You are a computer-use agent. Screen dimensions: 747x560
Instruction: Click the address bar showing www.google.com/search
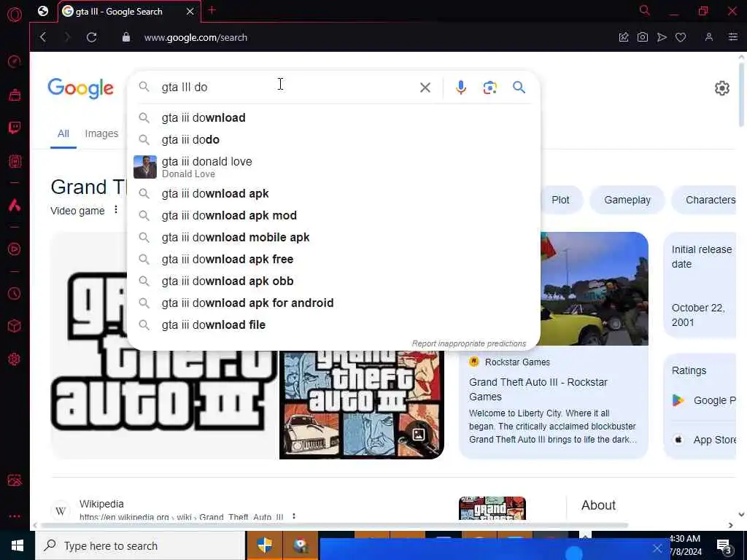pyautogui.click(x=196, y=38)
